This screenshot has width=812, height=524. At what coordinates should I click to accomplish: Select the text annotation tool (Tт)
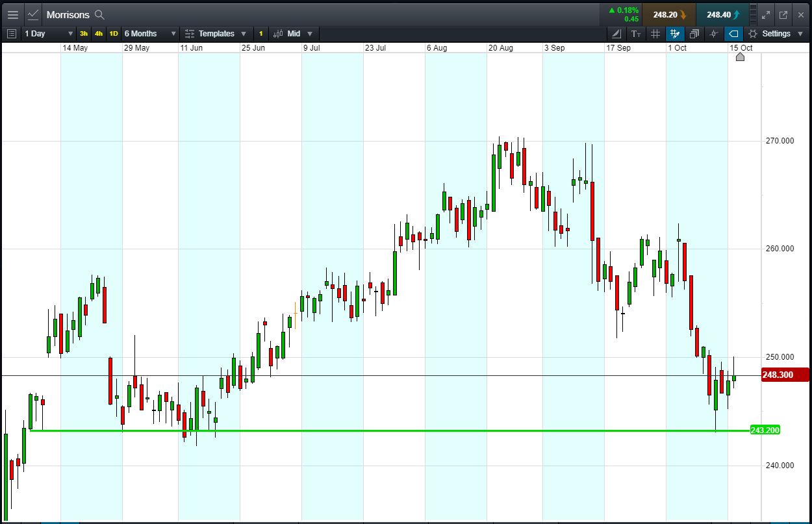click(x=636, y=34)
